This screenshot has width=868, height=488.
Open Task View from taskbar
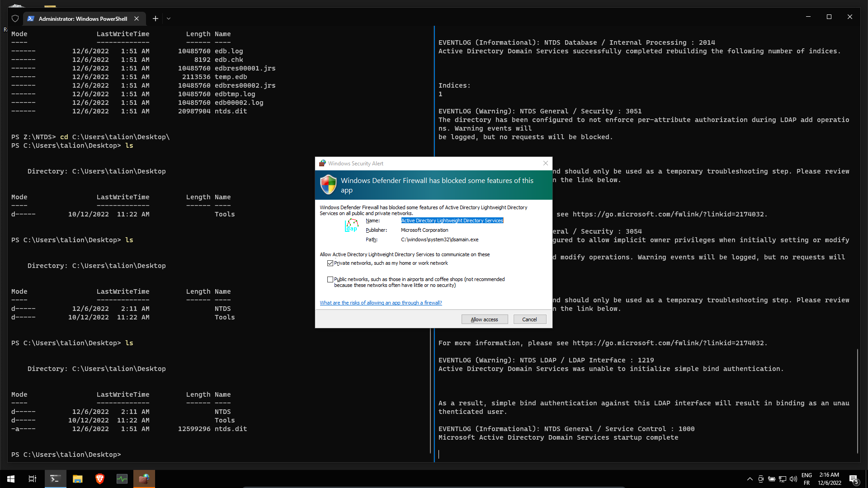(33, 479)
